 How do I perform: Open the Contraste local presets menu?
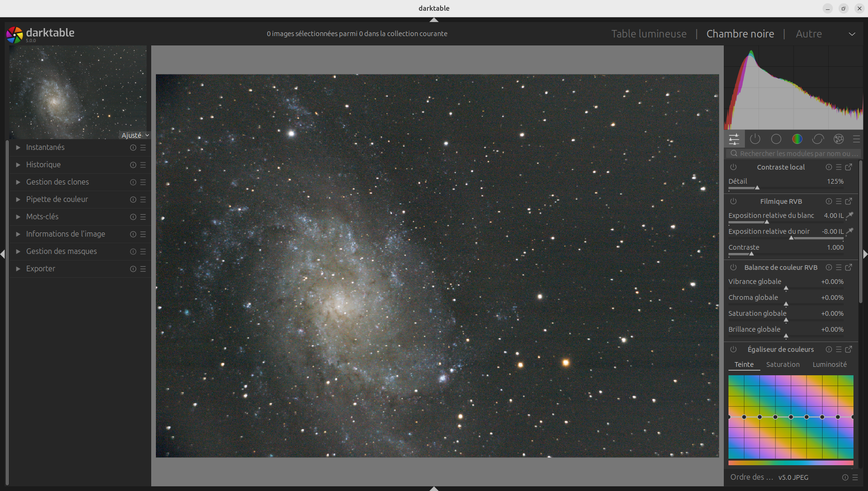pyautogui.click(x=839, y=167)
